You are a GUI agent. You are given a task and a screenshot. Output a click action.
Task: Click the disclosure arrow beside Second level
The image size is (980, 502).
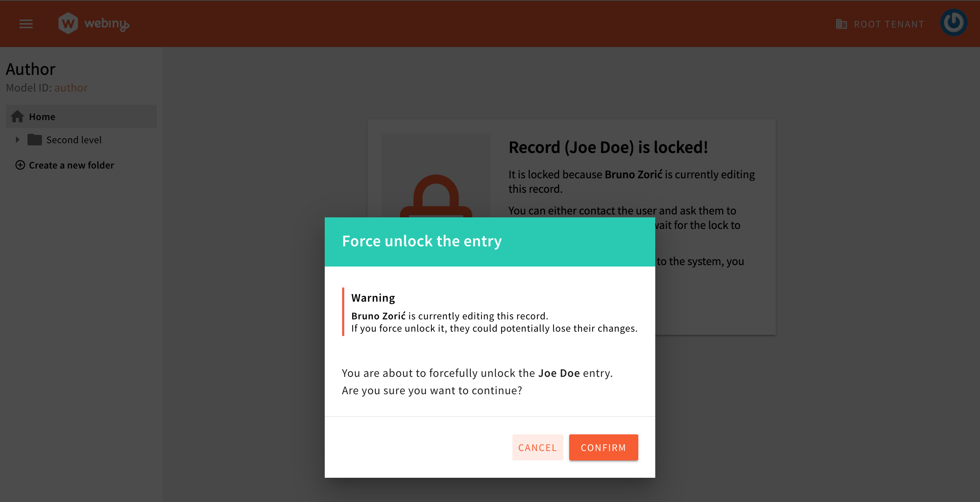17,140
